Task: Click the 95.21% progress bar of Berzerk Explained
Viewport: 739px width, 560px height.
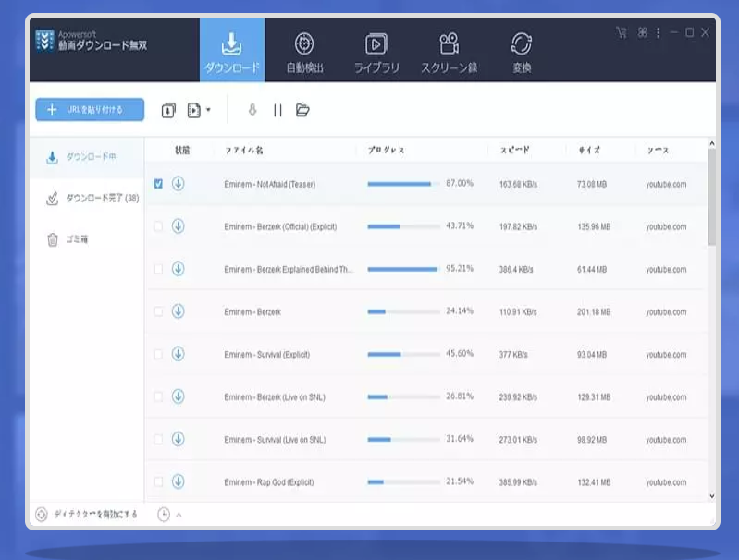Action: (403, 270)
